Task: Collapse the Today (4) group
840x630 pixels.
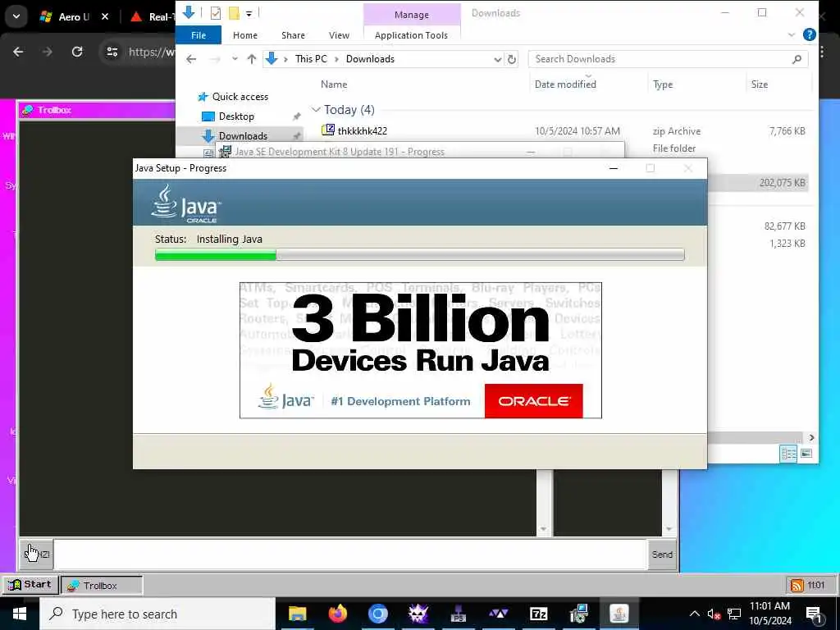Action: 316,110
